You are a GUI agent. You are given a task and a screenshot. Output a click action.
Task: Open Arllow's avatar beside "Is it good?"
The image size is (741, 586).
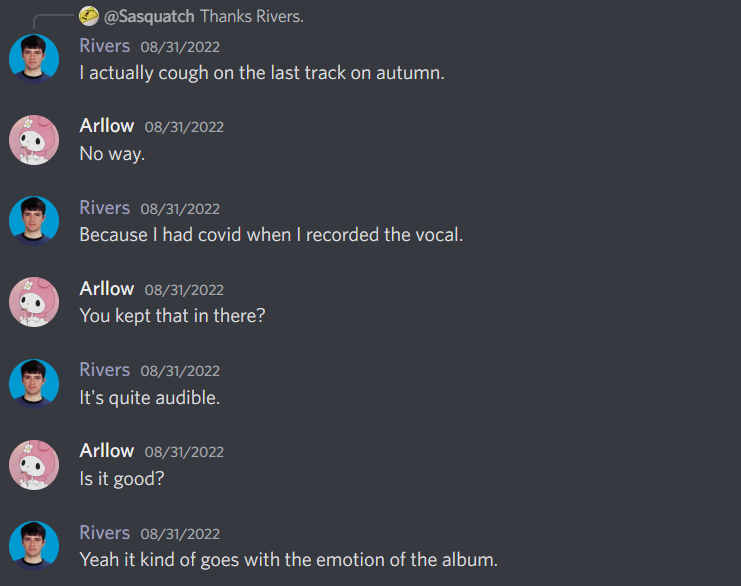34,463
